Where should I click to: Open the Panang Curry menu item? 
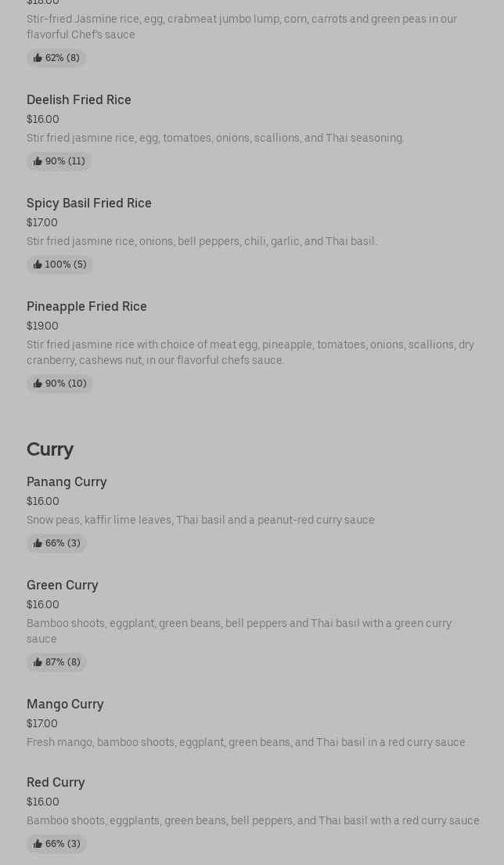pos(67,482)
